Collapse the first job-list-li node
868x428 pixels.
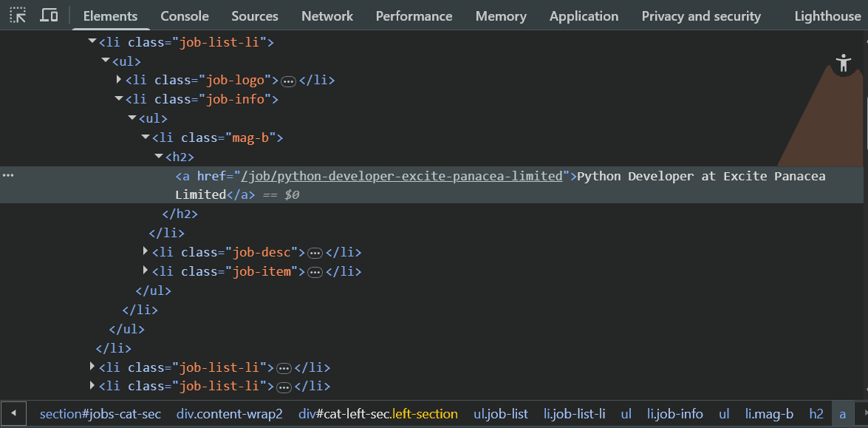click(92, 41)
